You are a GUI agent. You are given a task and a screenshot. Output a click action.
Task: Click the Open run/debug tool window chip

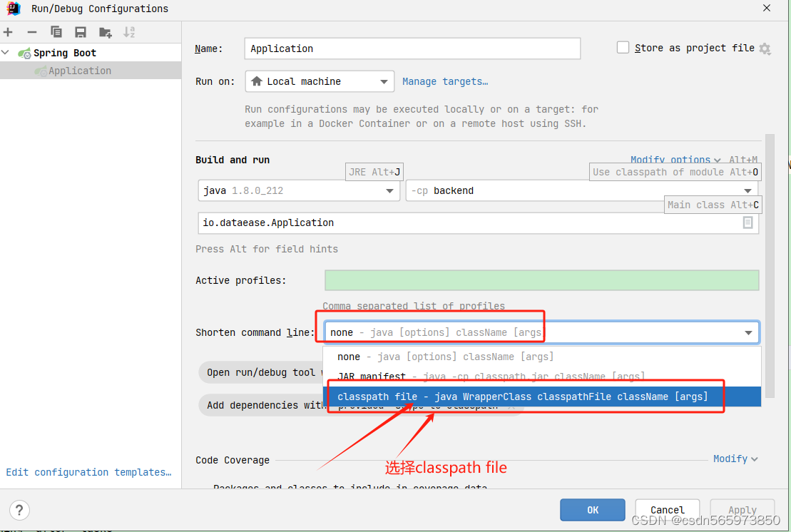click(261, 372)
